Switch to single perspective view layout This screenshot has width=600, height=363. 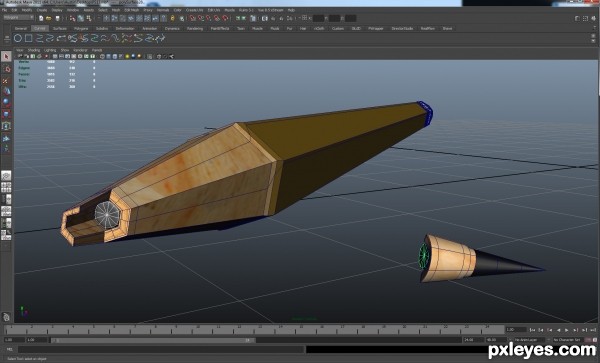(x=6, y=176)
